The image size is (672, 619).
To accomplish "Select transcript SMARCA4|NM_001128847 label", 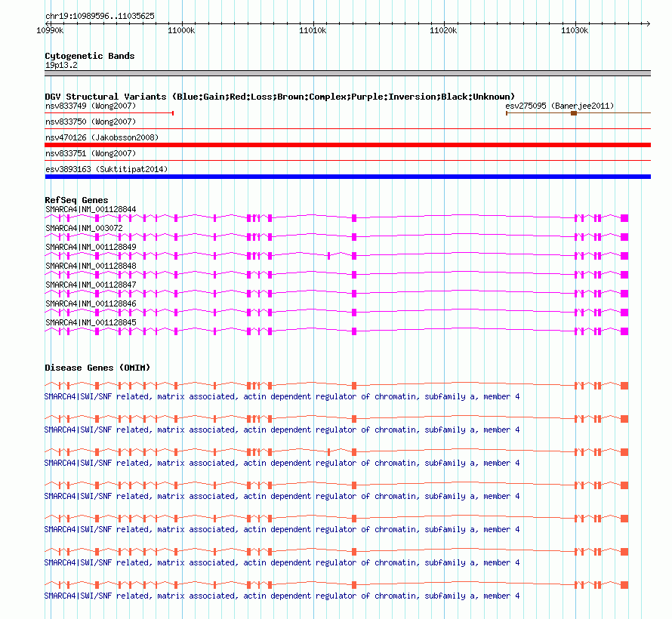I will click(x=91, y=285).
